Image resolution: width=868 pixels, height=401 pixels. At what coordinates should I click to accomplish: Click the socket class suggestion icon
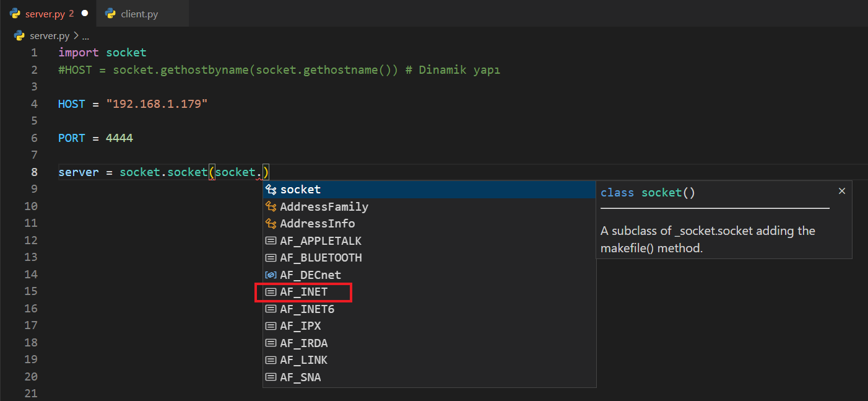point(271,190)
